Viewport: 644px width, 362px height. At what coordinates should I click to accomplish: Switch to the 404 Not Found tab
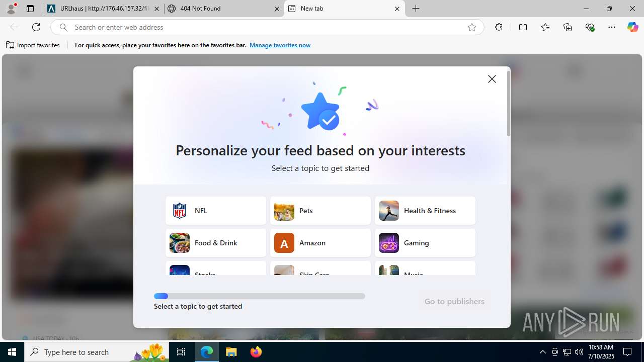point(224,9)
